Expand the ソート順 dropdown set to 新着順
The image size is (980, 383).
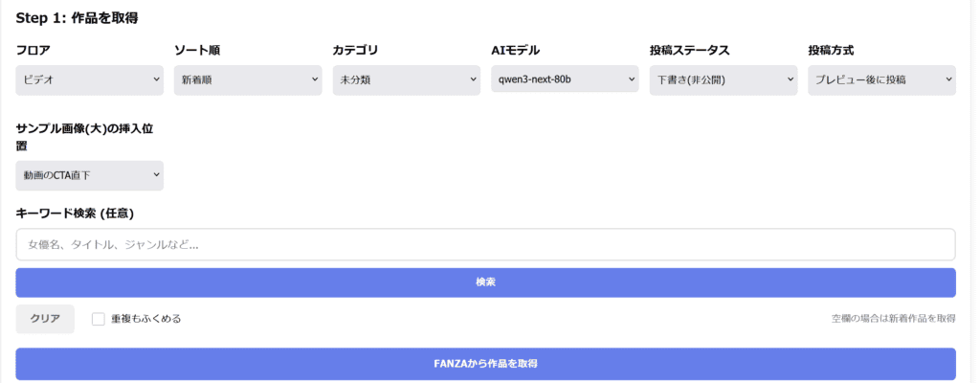coord(247,79)
